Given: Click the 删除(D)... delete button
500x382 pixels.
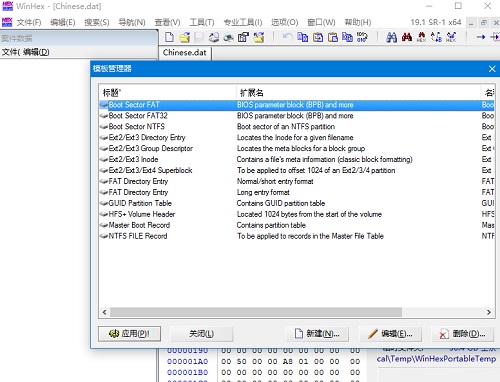Looking at the screenshot, I should [463, 333].
